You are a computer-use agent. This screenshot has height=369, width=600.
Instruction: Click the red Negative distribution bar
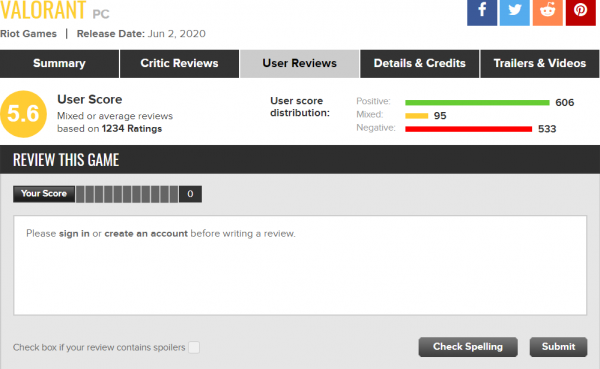[468, 129]
